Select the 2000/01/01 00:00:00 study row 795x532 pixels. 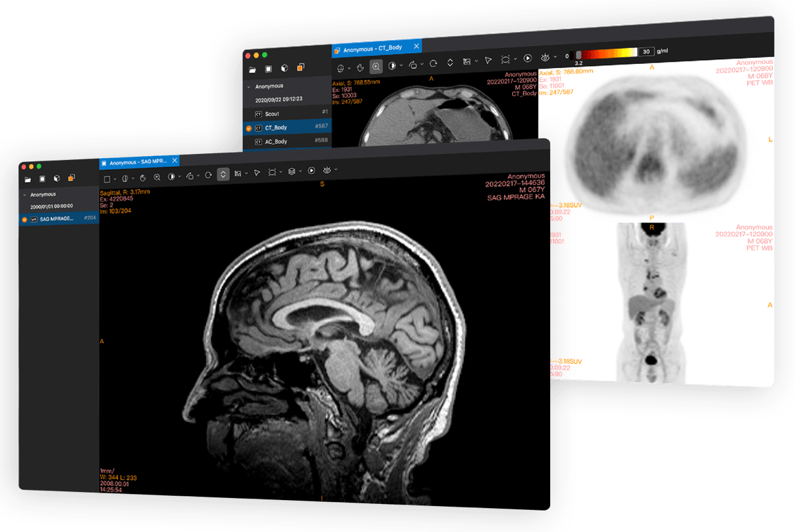pos(59,206)
